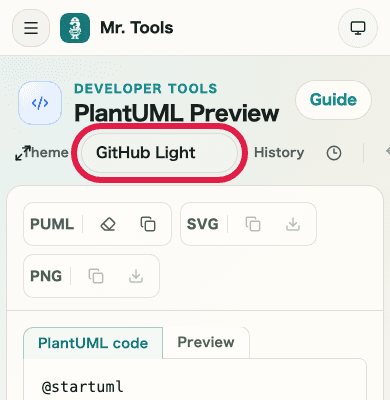The height and width of the screenshot is (400, 390).
Task: Click into the @startuml code editor
Action: [195, 380]
